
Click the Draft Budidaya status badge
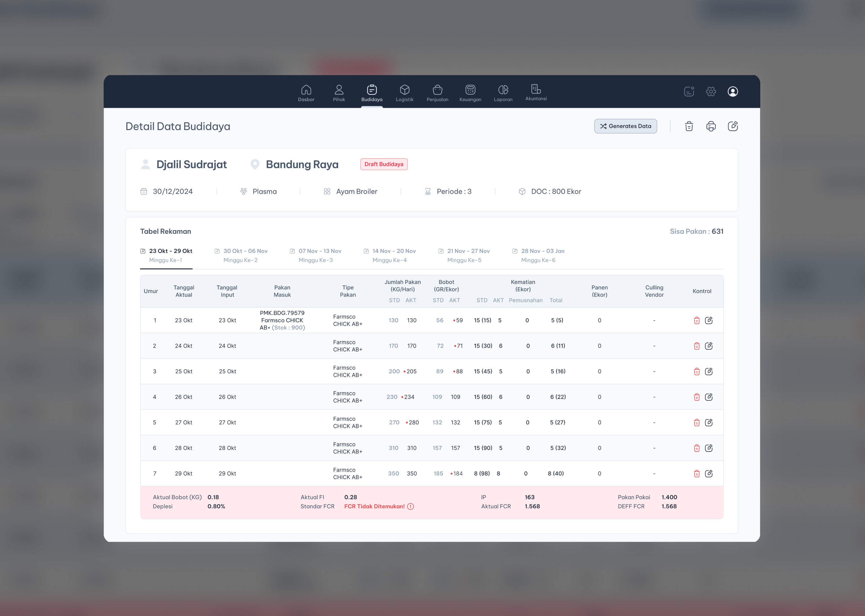pyautogui.click(x=384, y=164)
